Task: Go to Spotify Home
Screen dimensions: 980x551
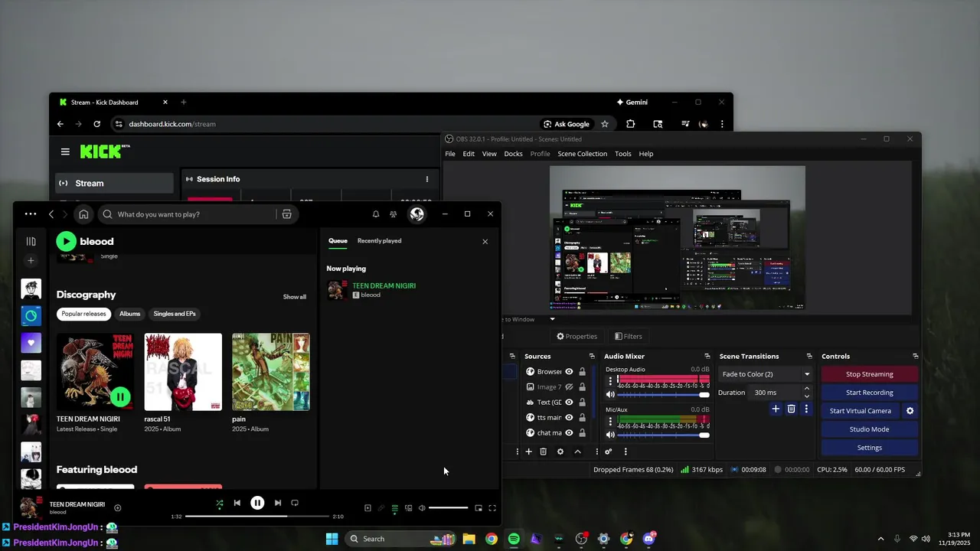Action: click(x=83, y=214)
